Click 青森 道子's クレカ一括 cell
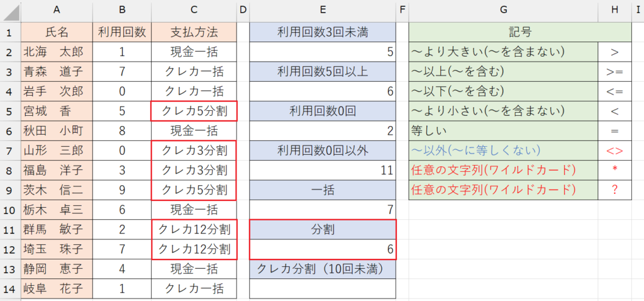 [x=194, y=72]
